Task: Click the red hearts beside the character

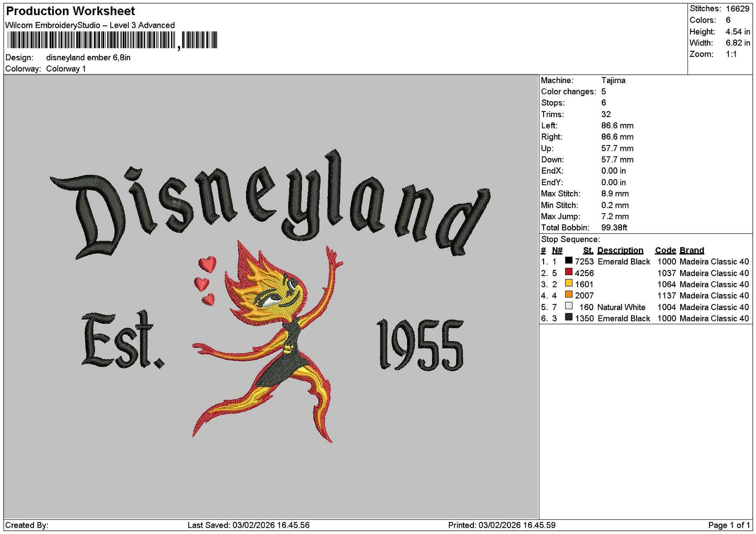Action: click(x=206, y=280)
